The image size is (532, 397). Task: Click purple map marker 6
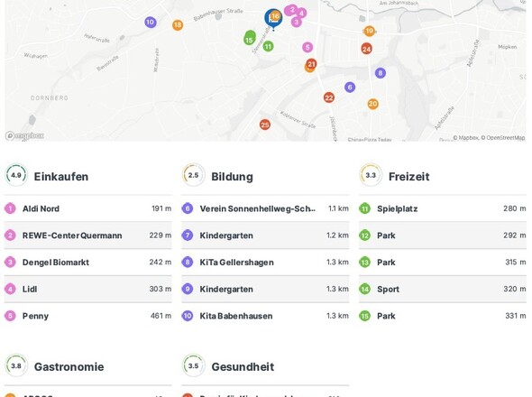tap(350, 88)
